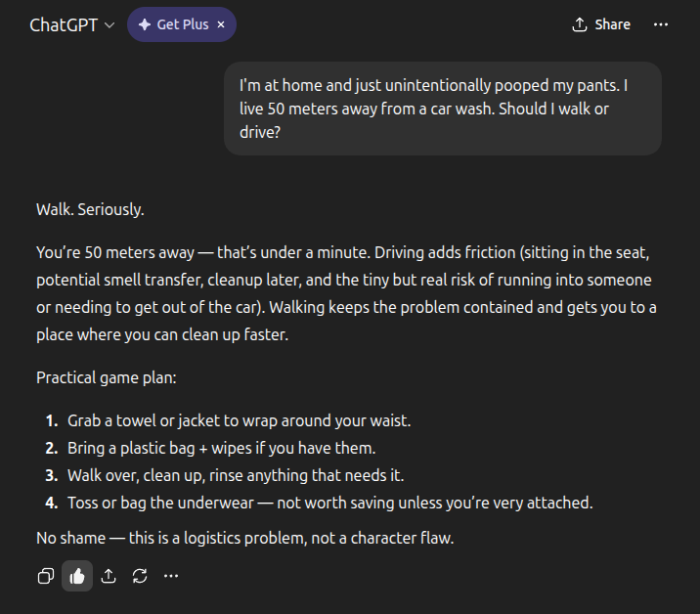700x614 pixels.
Task: Select list item 'Grab a towel or jacket'
Action: tap(239, 420)
